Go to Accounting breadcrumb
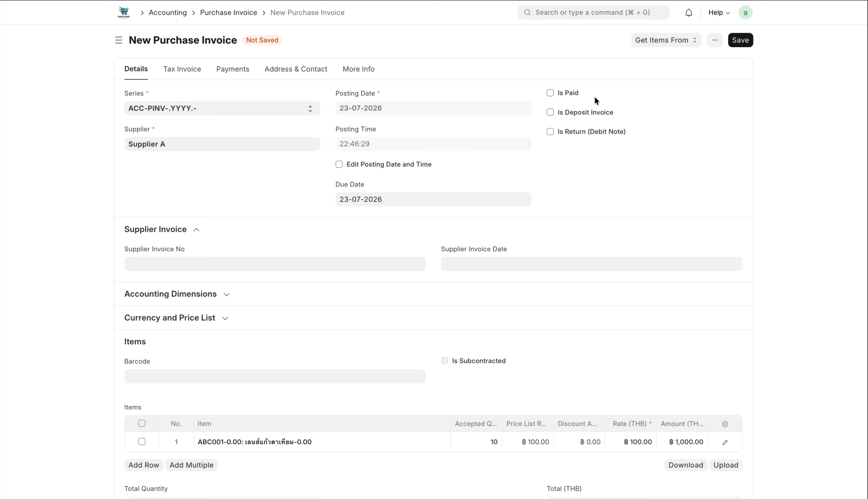Image resolution: width=868 pixels, height=499 pixels. [168, 13]
